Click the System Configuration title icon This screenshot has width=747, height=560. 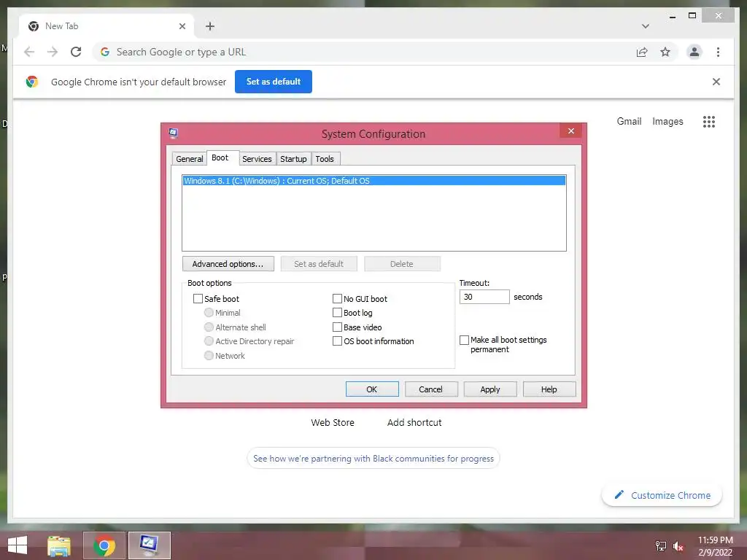click(174, 133)
